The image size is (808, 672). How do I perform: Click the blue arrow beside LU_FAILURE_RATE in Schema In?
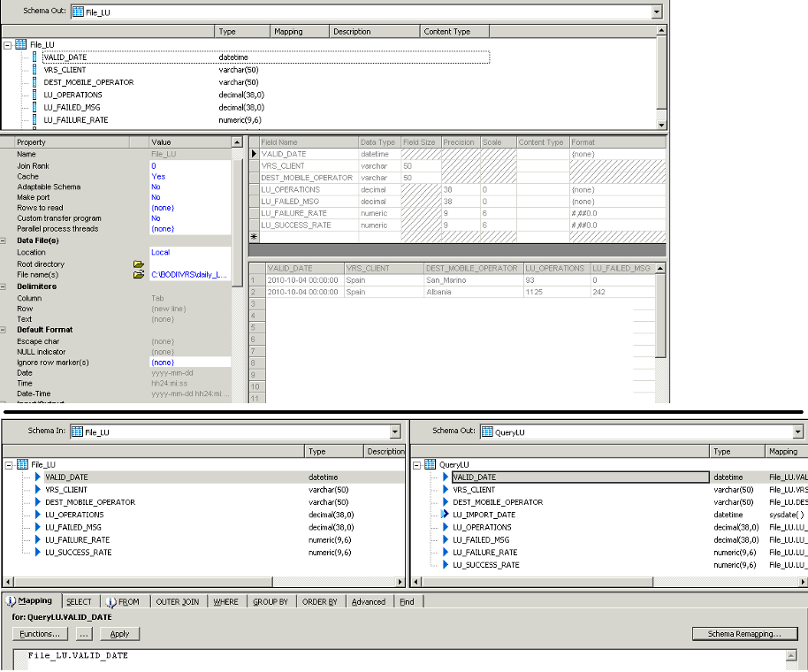pyautogui.click(x=38, y=539)
